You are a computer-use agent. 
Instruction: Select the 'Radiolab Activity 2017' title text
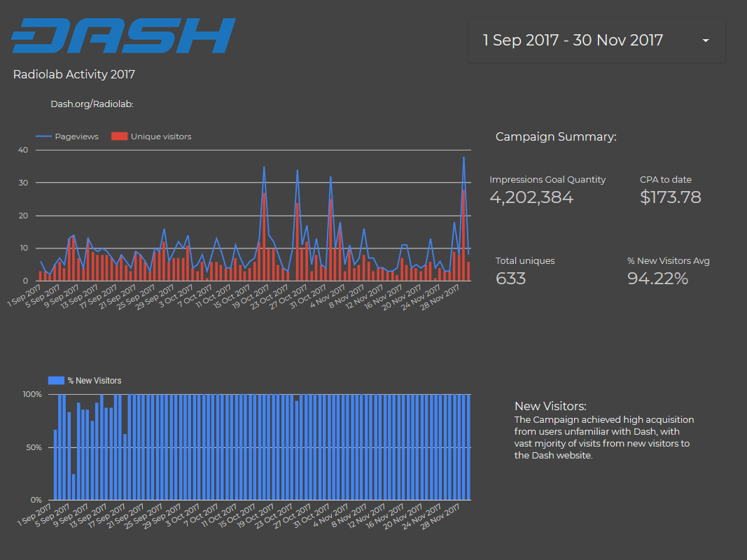[74, 74]
